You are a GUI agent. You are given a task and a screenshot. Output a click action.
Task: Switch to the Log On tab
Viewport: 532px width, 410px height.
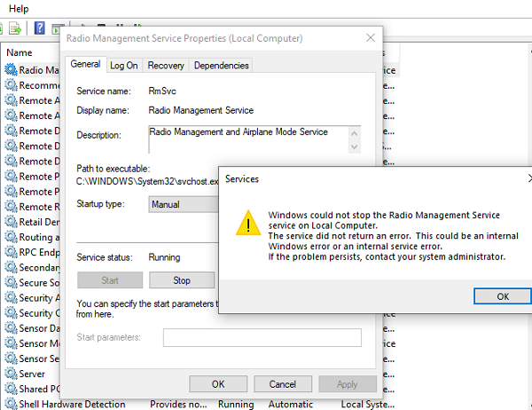click(x=124, y=65)
